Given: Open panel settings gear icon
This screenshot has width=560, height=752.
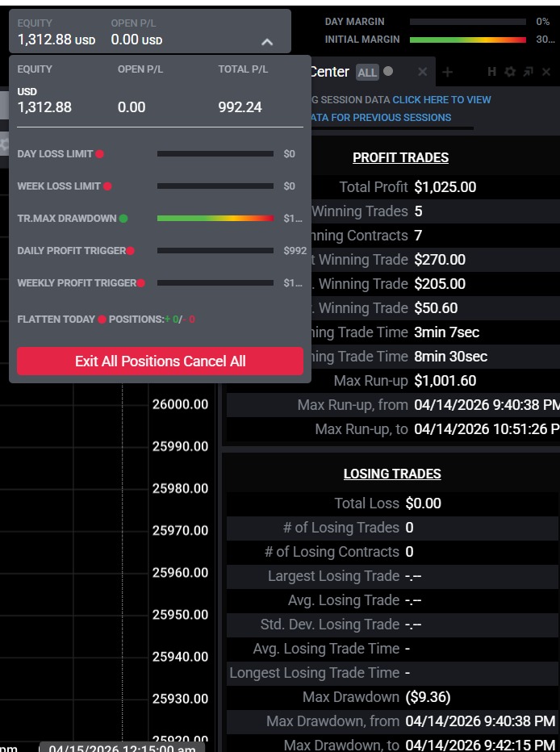Looking at the screenshot, I should click(x=509, y=73).
